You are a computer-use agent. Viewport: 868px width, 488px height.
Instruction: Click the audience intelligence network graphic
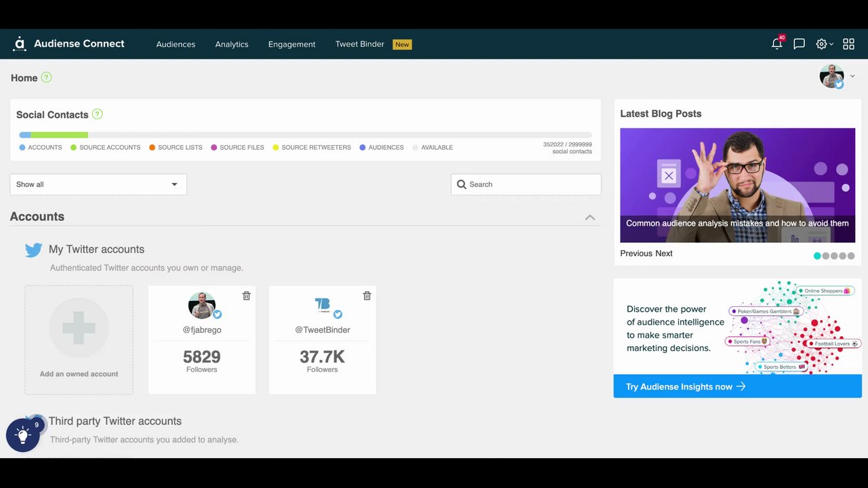pos(793,327)
